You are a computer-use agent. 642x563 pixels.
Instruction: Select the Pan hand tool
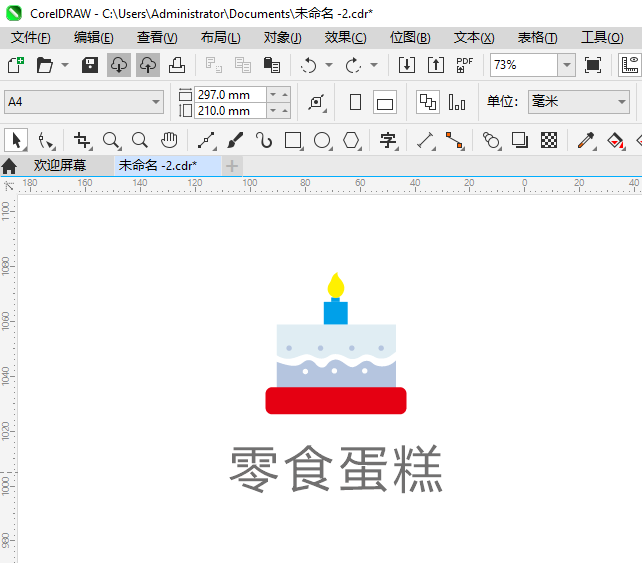click(169, 140)
